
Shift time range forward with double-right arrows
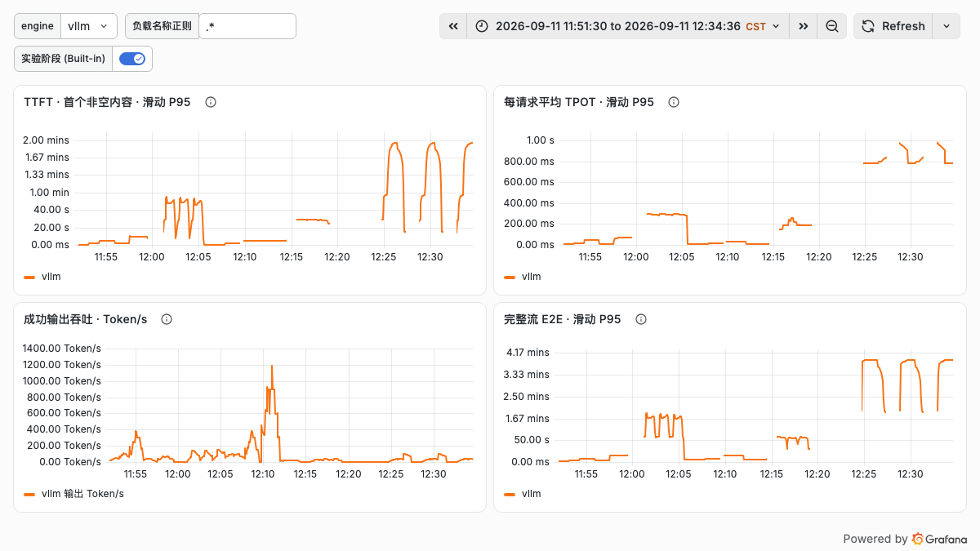(804, 26)
